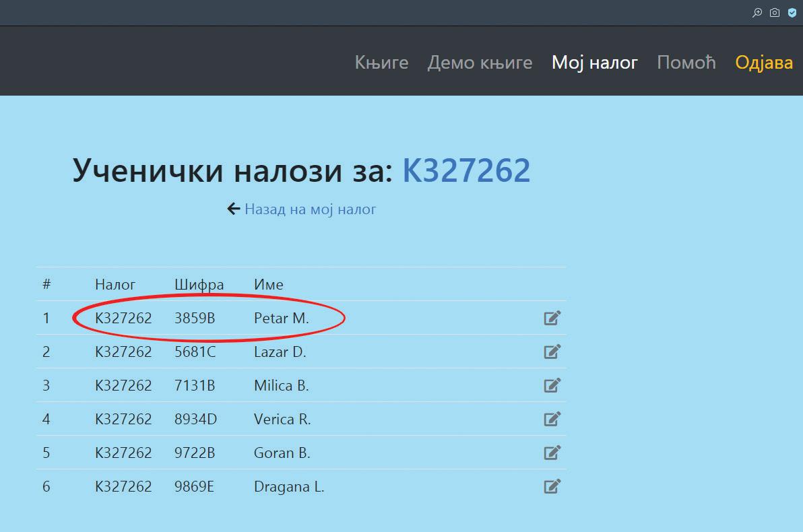Screen dimensions: 803x532
Task: Click row number 1 in the table
Action: (46, 319)
